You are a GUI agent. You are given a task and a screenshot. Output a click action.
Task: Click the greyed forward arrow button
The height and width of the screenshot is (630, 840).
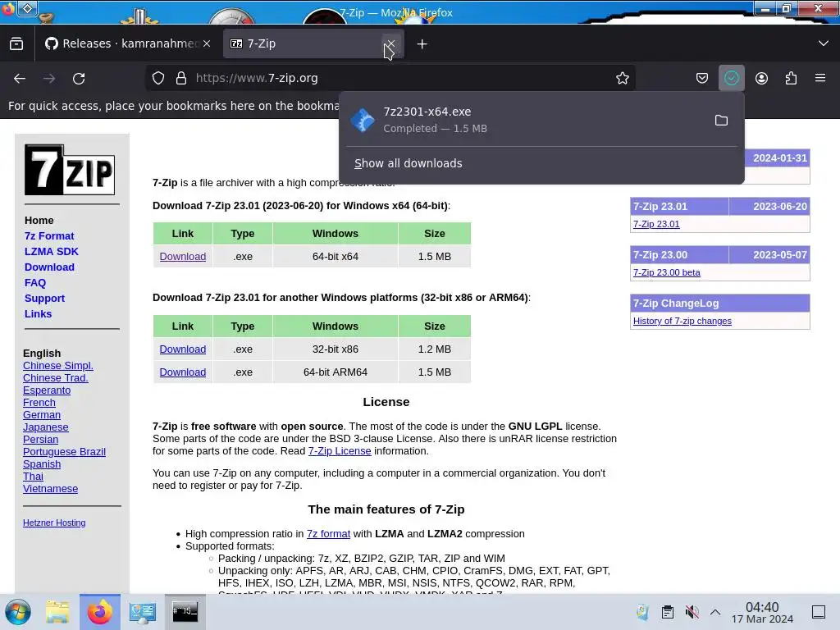[49, 78]
